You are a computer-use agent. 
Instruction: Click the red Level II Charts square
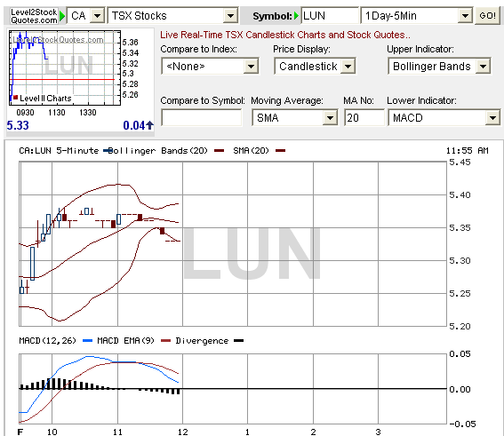coord(15,97)
